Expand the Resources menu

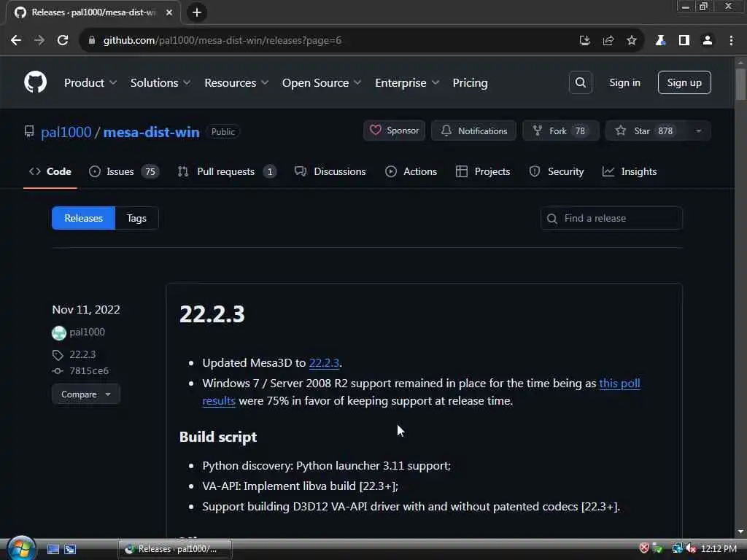236,83
